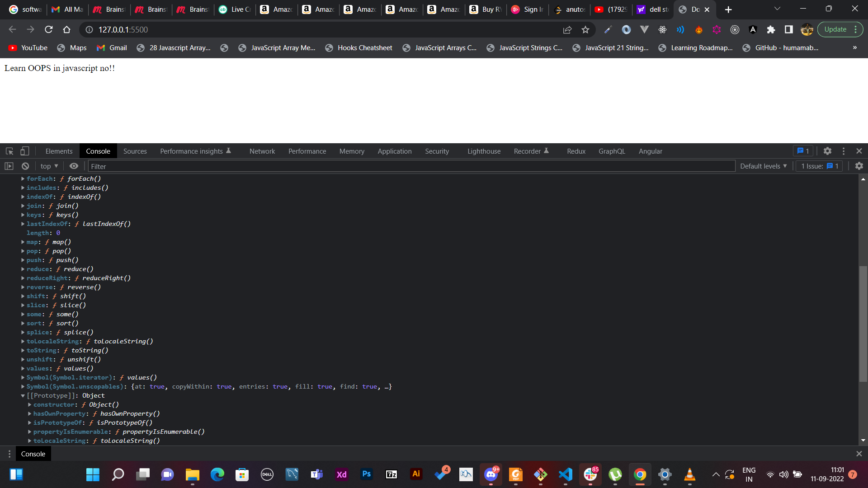Open the Lighthouse panel
This screenshot has height=488, width=868.
coord(484,151)
